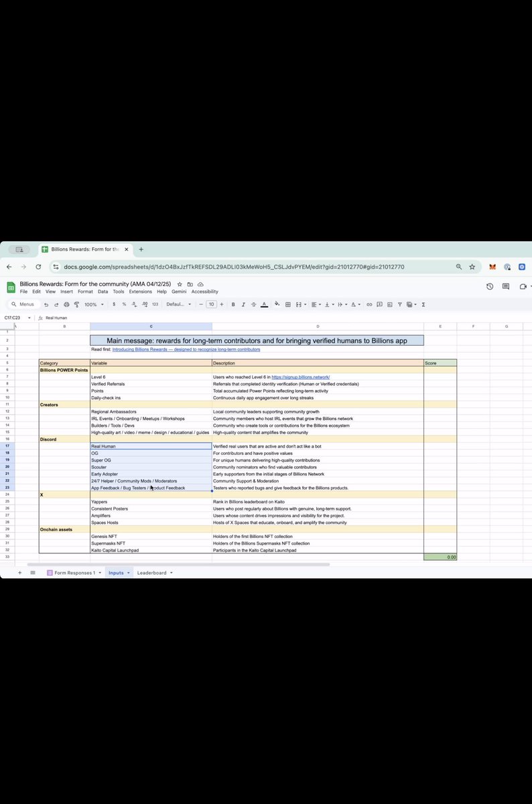Viewport: 532px width, 804px height.
Task: Increase decimal places in toolbar
Action: click(145, 304)
